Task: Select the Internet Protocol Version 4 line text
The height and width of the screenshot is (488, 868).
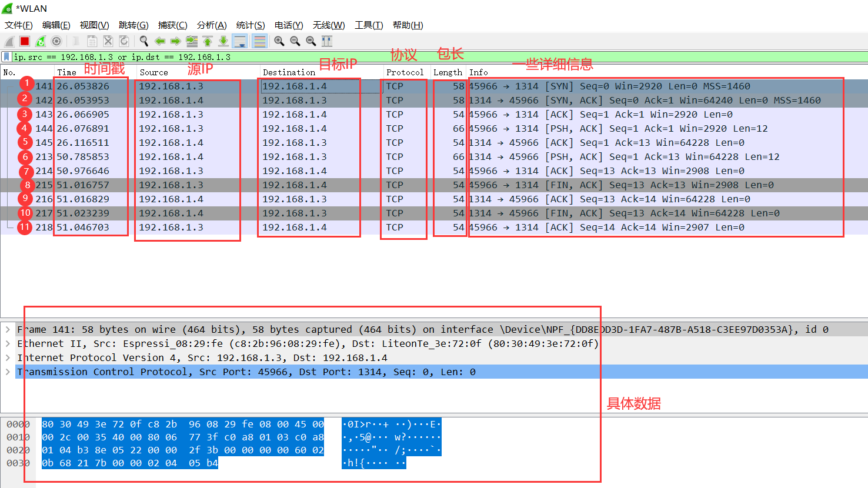Action: point(202,357)
